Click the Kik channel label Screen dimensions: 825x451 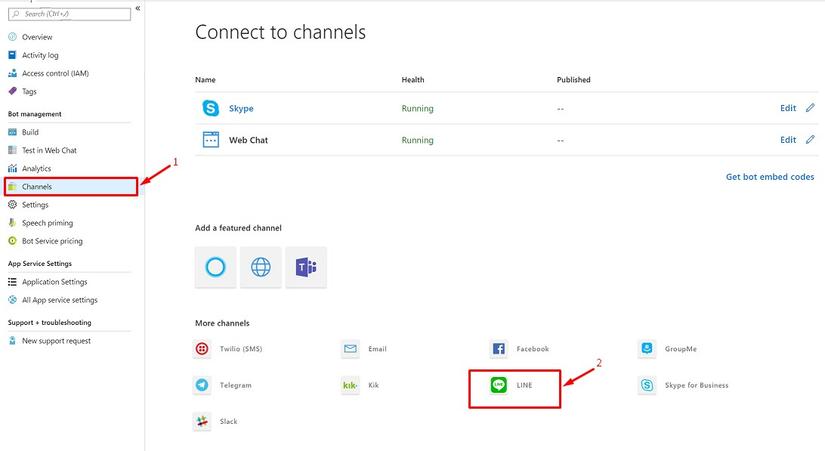tap(373, 385)
